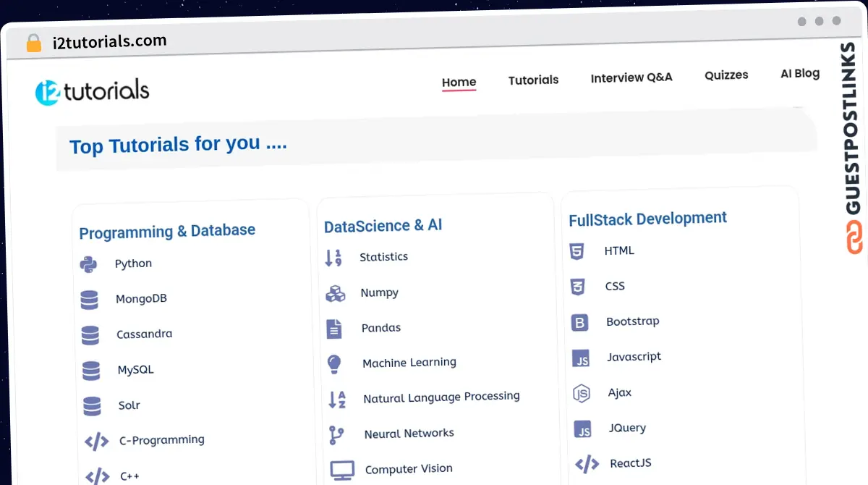Select the Bootstrap icon
868x485 pixels.
579,321
